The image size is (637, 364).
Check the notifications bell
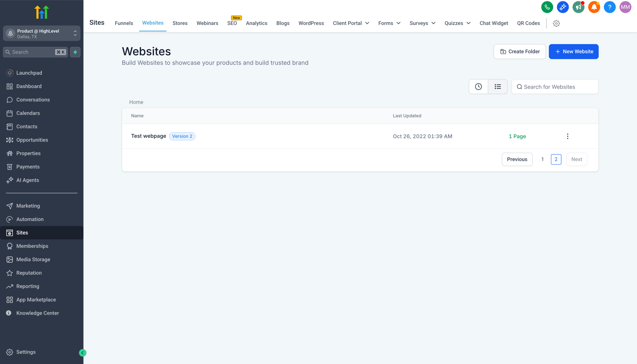(x=594, y=7)
